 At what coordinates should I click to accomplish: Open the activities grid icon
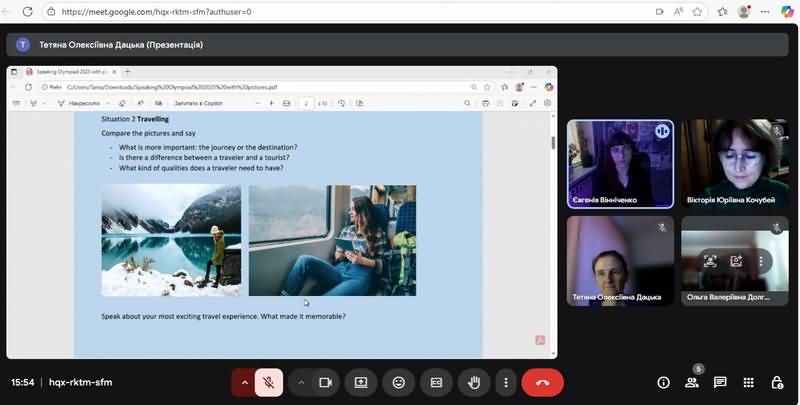748,382
